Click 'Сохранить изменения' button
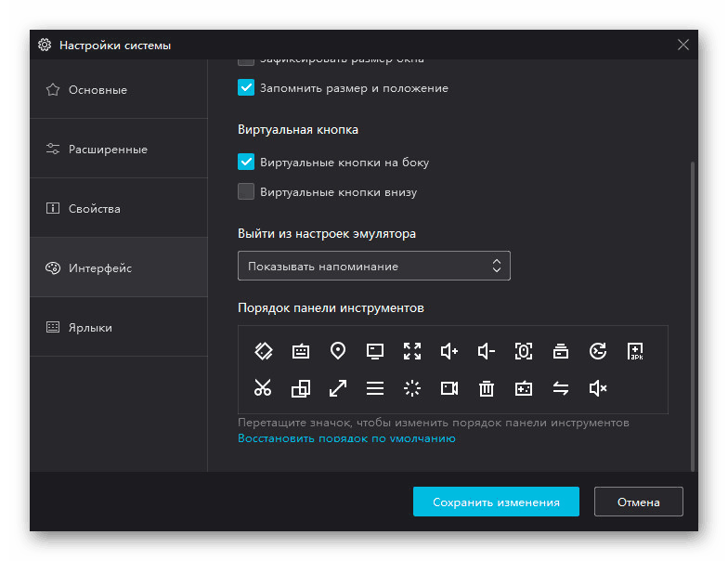728x561 pixels. [x=496, y=502]
